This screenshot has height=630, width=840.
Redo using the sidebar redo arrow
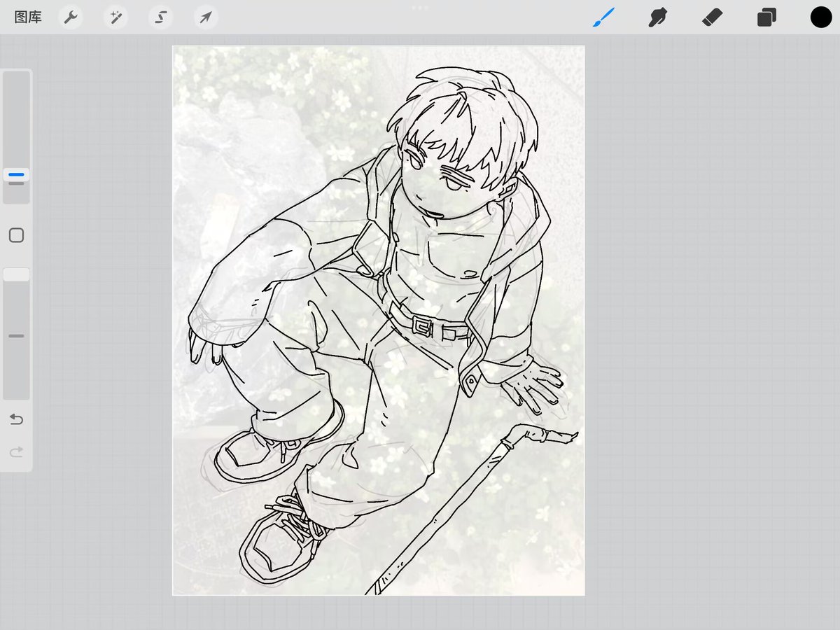tap(16, 452)
